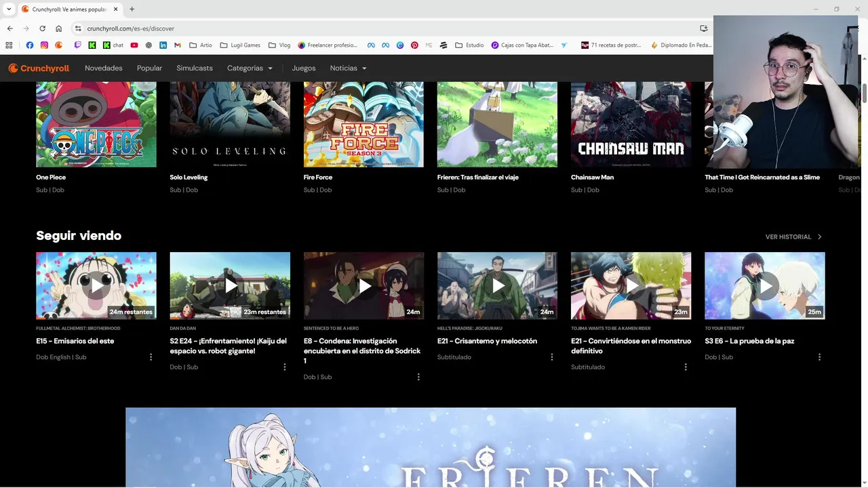Open Twitch bookmark
The height and width of the screenshot is (488, 868).
[x=77, y=45]
